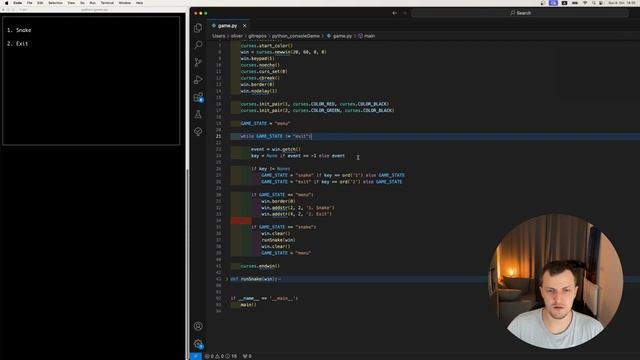Click the 'curses.endwin()' code line
Image resolution: width=640 pixels, height=360 pixels.
pyautogui.click(x=260, y=266)
